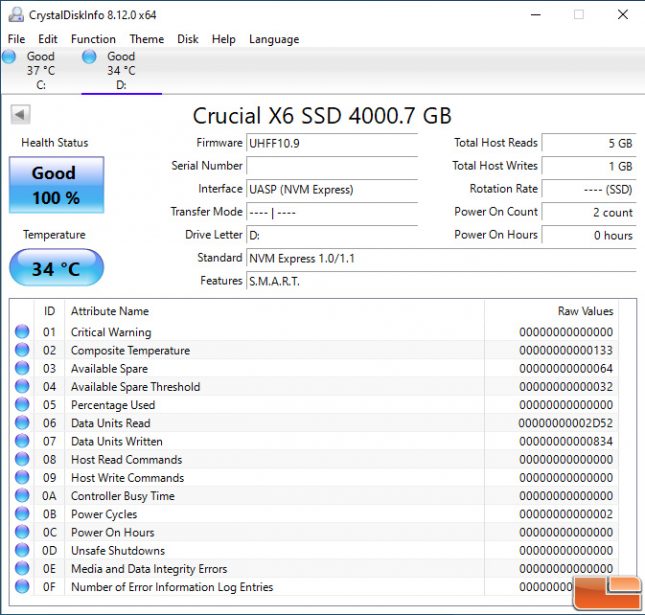Click the CrystalDiskInfo app icon in title bar
645x615 pixels.
pos(16,15)
